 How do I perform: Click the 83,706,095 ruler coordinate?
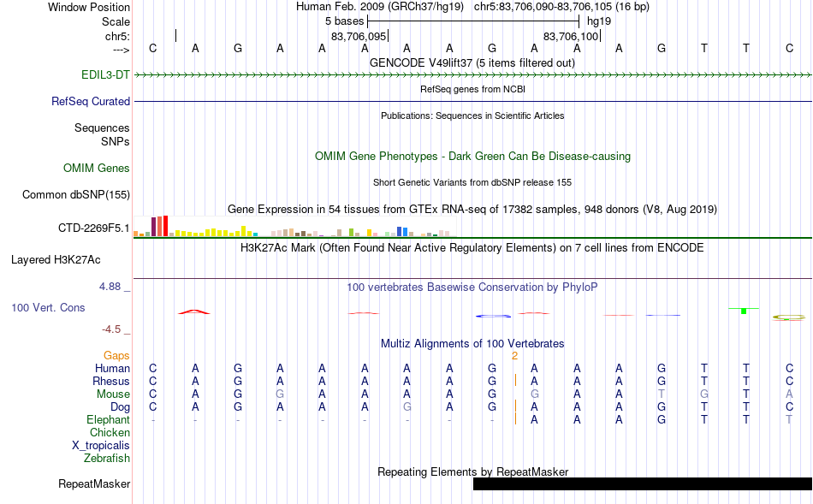[x=359, y=36]
